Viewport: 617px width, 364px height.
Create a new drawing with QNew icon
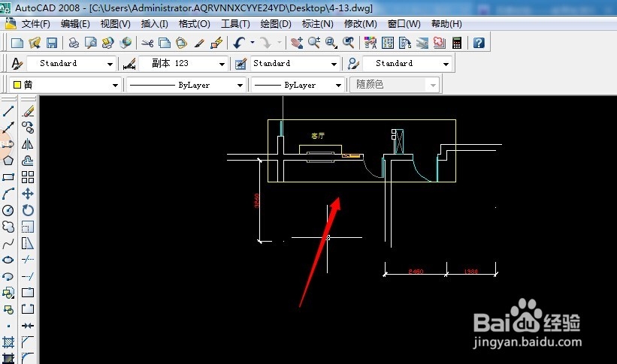17,43
